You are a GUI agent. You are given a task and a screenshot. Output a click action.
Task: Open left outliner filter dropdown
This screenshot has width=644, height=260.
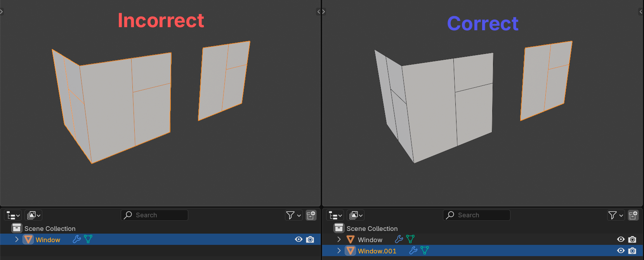point(293,215)
